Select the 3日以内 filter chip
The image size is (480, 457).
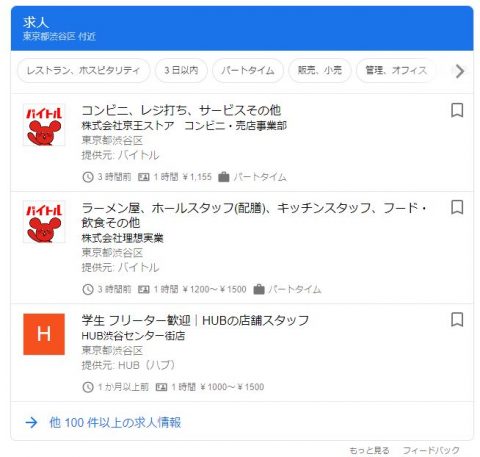tap(181, 70)
